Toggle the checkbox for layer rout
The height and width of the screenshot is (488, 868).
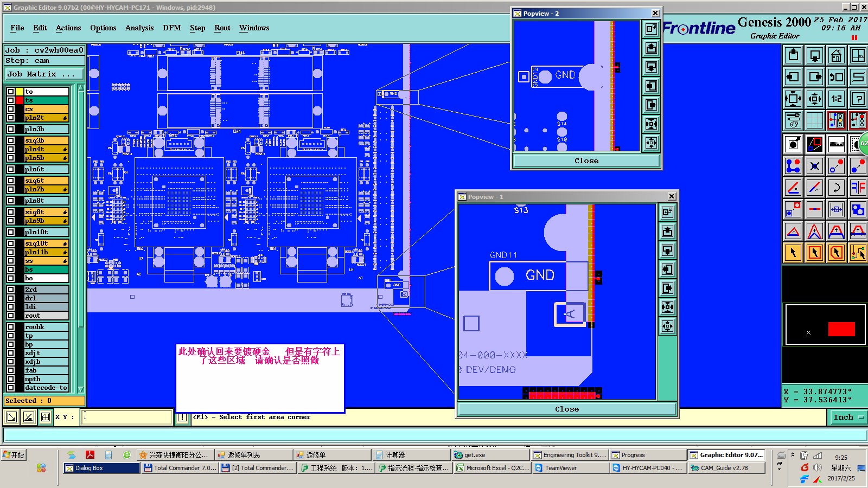[11, 316]
